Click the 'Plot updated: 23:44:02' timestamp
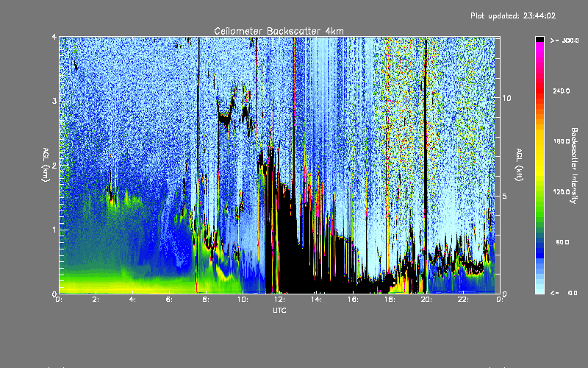 pos(513,15)
